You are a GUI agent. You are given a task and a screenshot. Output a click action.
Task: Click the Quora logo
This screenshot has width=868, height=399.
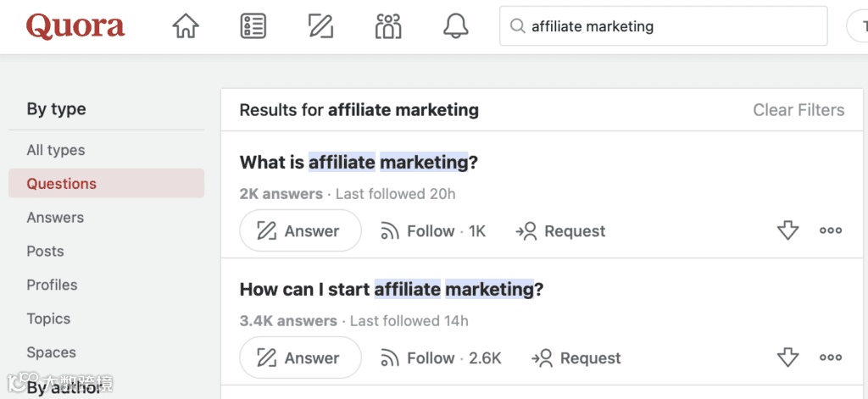[75, 27]
